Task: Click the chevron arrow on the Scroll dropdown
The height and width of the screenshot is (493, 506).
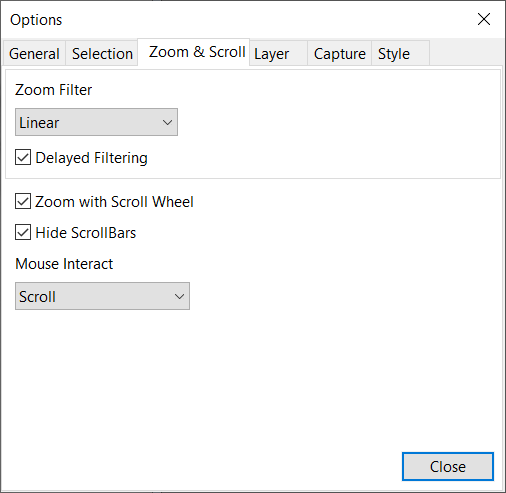Action: click(x=179, y=296)
